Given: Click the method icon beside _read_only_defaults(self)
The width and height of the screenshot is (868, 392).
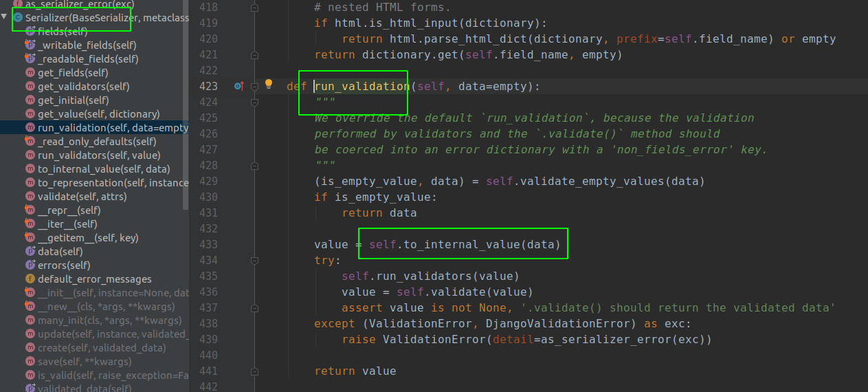Looking at the screenshot, I should (x=30, y=142).
